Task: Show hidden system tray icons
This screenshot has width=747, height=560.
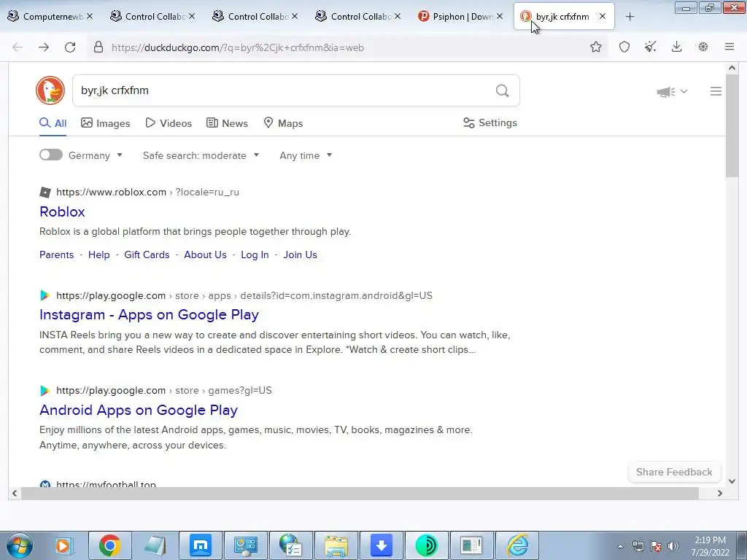Action: pos(620,547)
